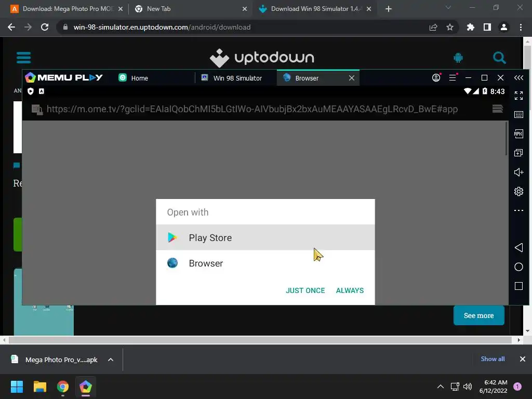
Task: Open MEmu multi-instance manager icon
Action: point(518,153)
